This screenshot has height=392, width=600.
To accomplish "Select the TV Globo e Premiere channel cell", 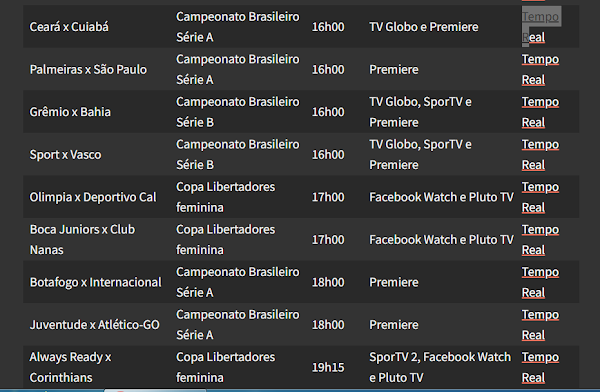I will click(424, 27).
